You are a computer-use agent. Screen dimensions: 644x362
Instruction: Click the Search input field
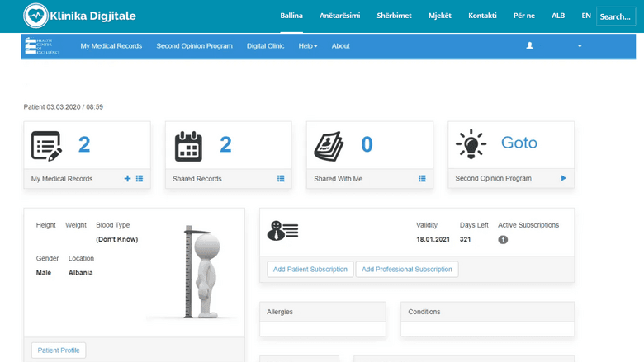coord(616,16)
